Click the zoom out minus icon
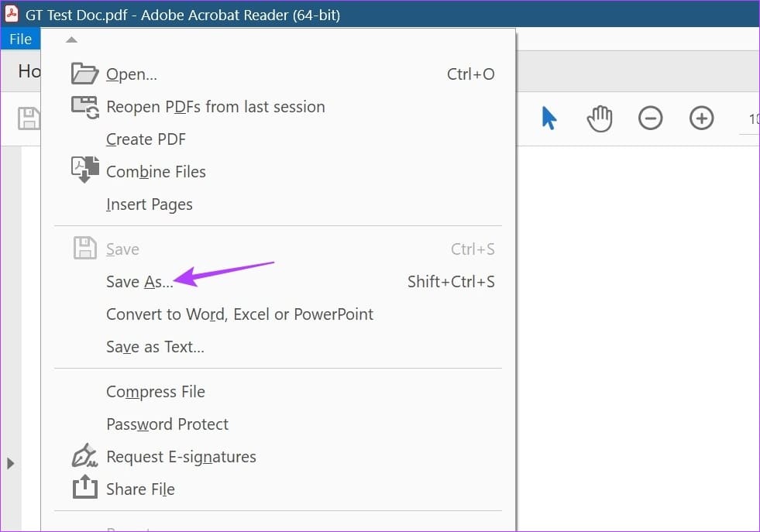The width and height of the screenshot is (760, 532). pyautogui.click(x=651, y=118)
